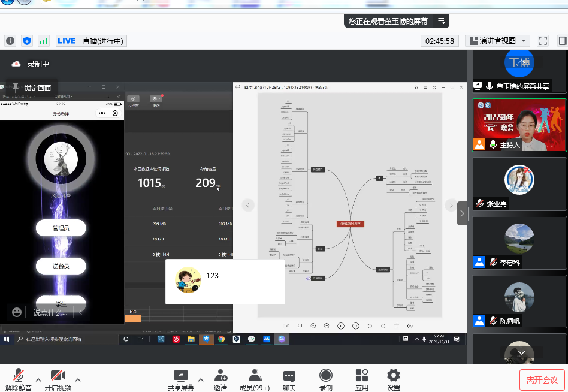Open 设置 settings
The width and height of the screenshot is (568, 392).
[x=393, y=379]
